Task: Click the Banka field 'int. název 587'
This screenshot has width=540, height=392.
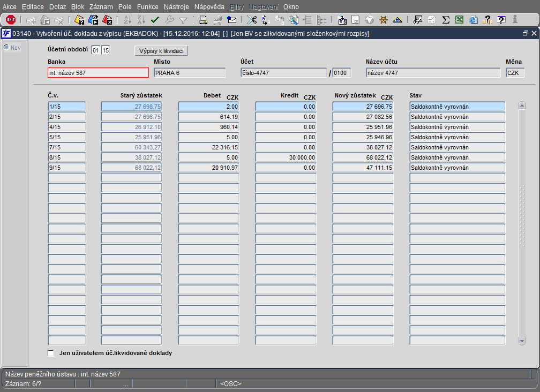Action: coord(98,73)
